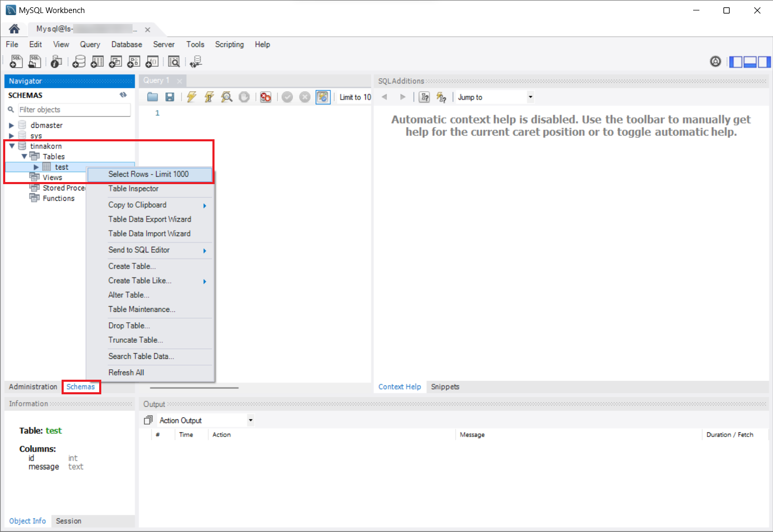The width and height of the screenshot is (773, 532).
Task: Choose Select Rows - Limit 1000
Action: pos(150,174)
